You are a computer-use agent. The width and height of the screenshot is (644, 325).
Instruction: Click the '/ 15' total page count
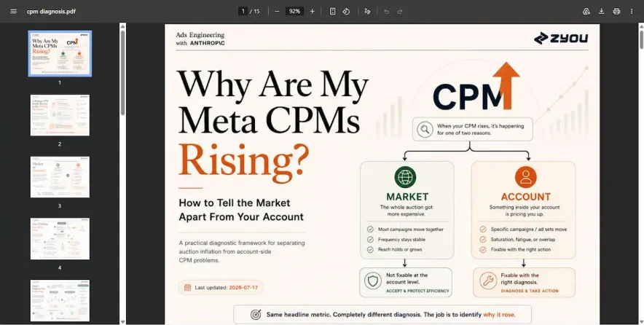(x=255, y=11)
